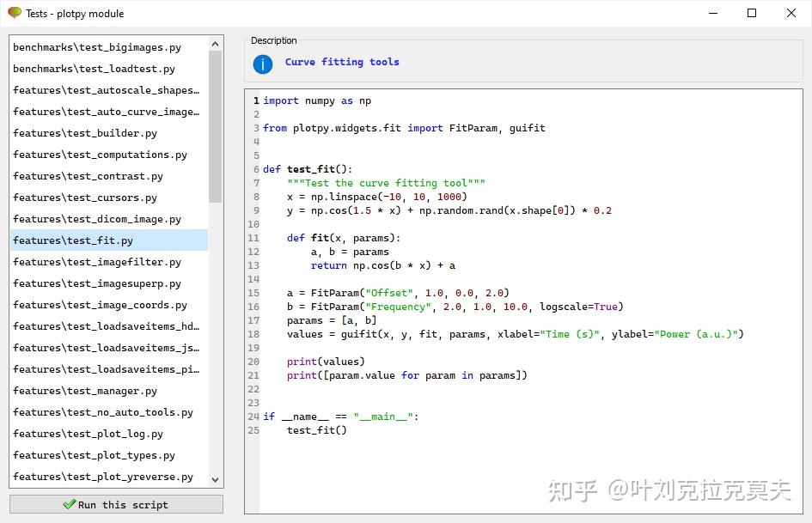Click the file list vertical scrollbar thumb
Viewport: 812px width, 523px height.
point(216,127)
